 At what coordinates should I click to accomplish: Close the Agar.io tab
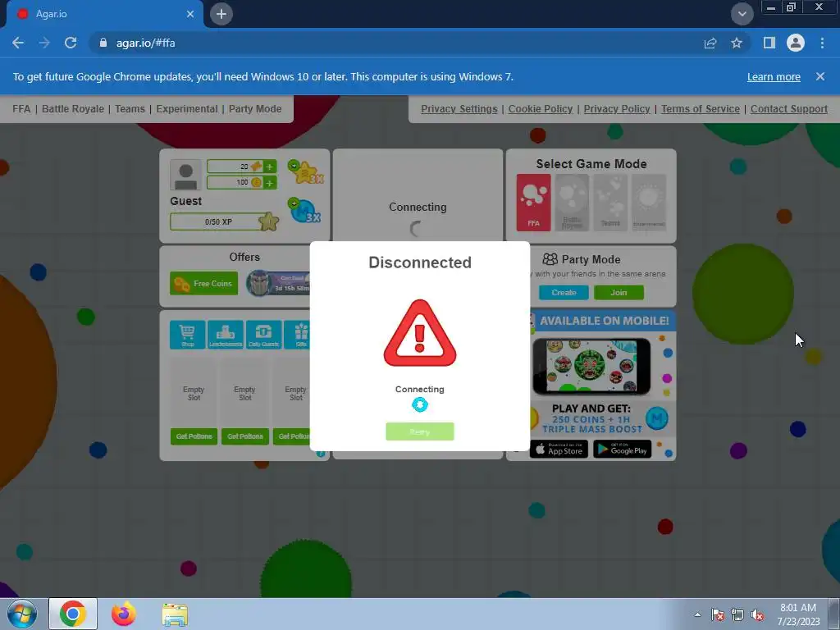190,14
